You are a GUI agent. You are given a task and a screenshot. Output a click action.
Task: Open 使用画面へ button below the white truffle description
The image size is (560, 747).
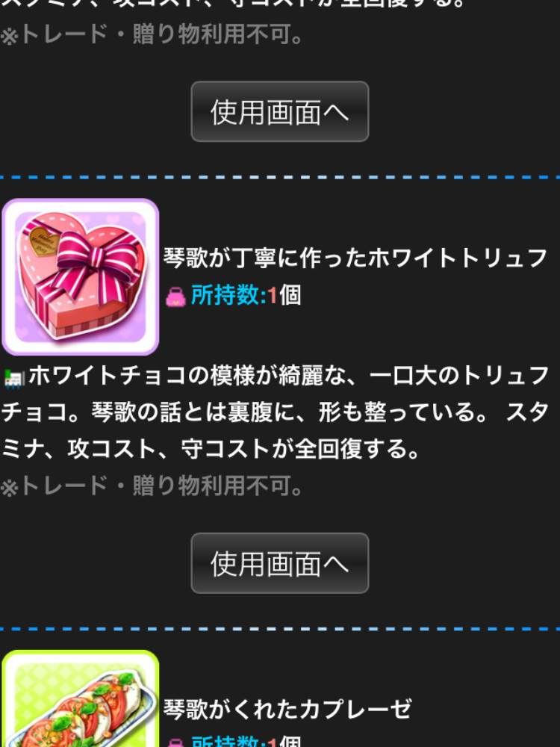(x=280, y=563)
